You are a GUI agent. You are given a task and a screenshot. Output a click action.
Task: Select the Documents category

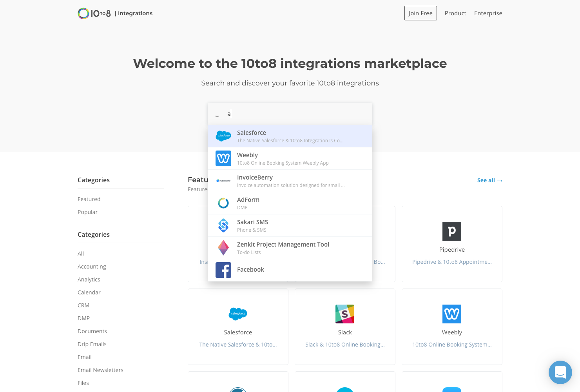(x=92, y=331)
